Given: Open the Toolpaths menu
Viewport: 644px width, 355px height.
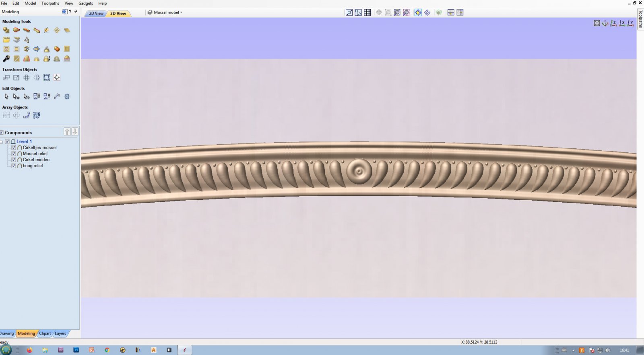Looking at the screenshot, I should pyautogui.click(x=50, y=3).
